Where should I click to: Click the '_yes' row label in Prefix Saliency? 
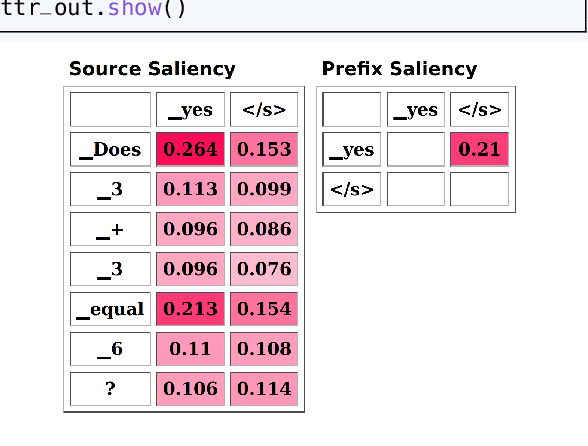[352, 149]
